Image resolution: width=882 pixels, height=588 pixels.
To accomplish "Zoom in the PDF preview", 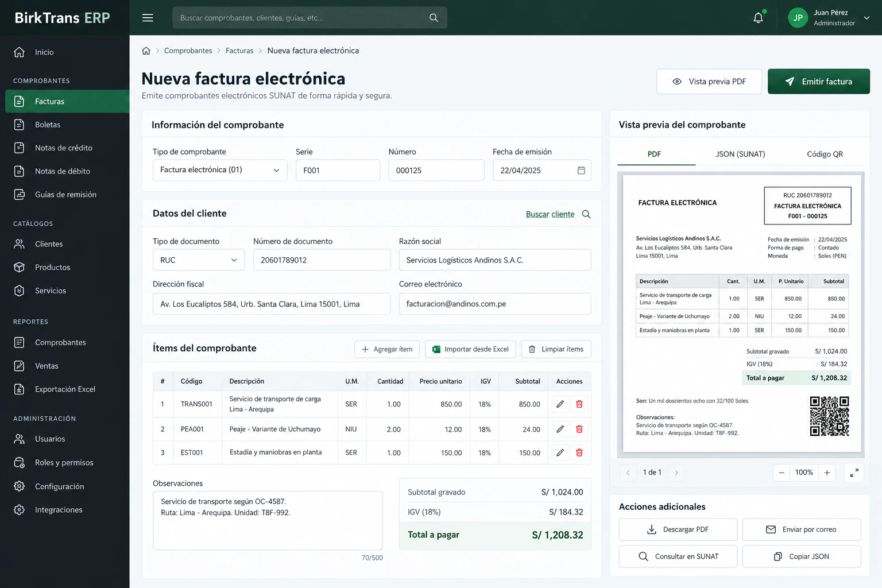I will coord(827,473).
